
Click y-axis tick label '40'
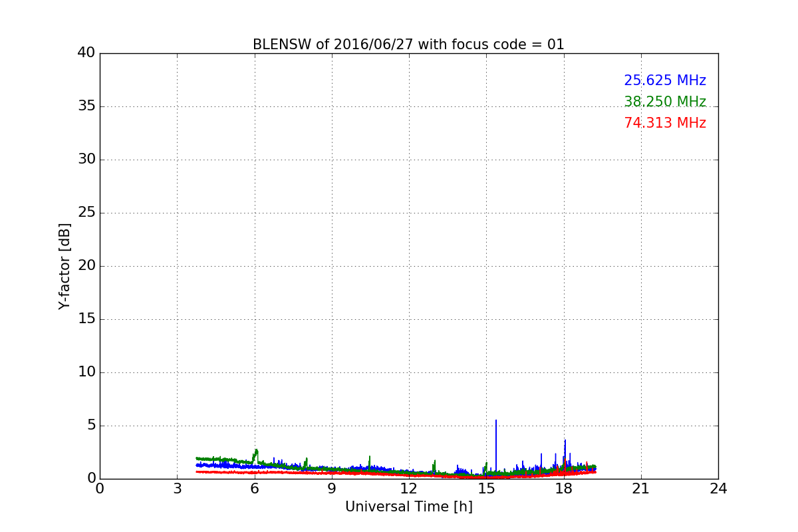point(86,53)
